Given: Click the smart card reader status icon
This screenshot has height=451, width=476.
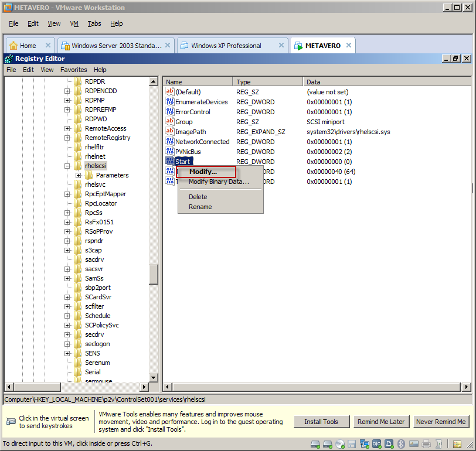Looking at the screenshot, I should (414, 444).
